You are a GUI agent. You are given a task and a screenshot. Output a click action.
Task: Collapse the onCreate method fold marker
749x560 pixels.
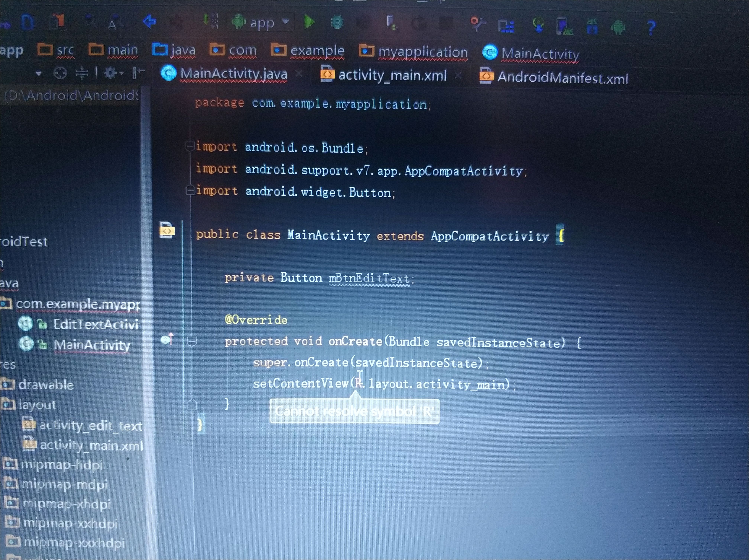(x=192, y=341)
